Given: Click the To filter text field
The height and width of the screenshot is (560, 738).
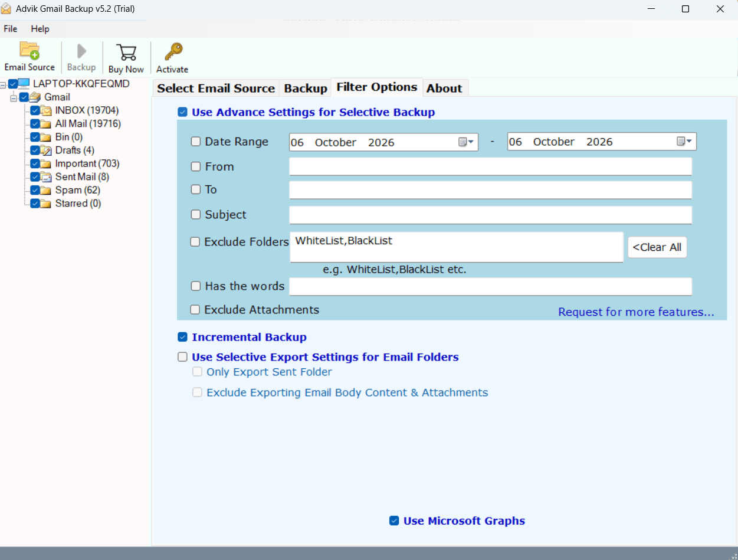Looking at the screenshot, I should (490, 190).
